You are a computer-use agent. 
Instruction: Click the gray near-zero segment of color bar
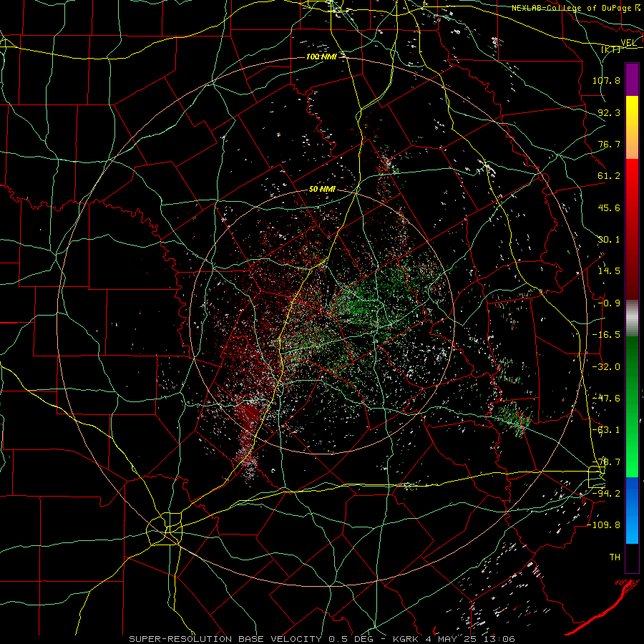pyautogui.click(x=632, y=318)
